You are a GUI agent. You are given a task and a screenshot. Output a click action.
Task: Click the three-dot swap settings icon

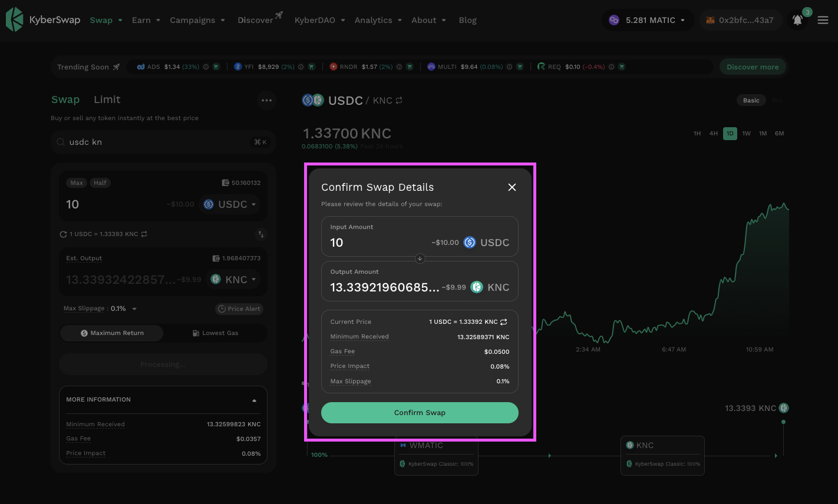(x=267, y=101)
